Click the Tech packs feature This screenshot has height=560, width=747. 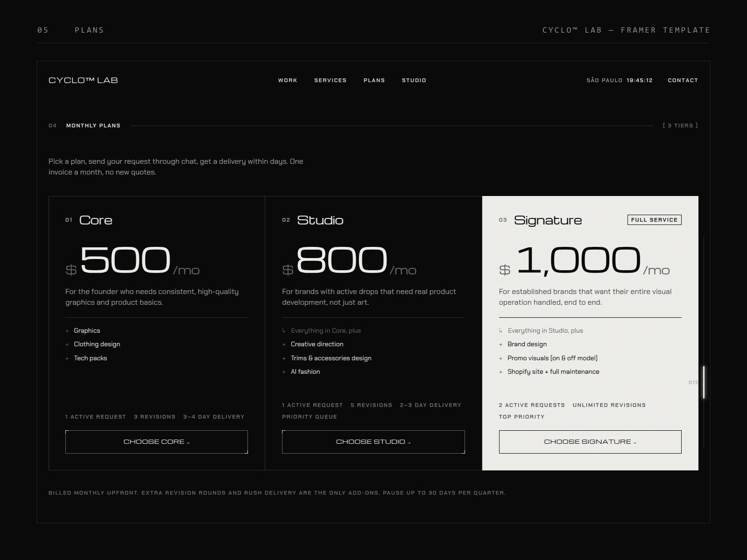(x=90, y=358)
